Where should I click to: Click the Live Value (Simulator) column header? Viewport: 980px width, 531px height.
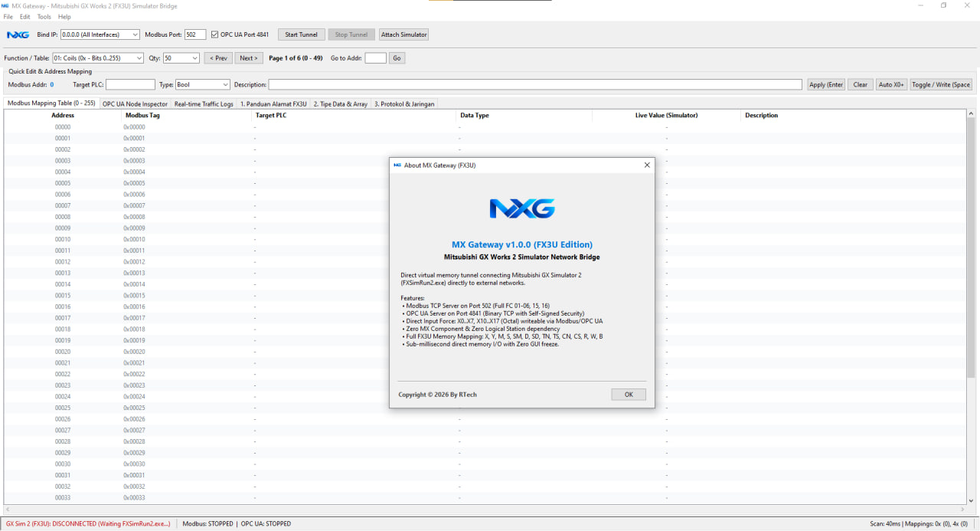coord(666,116)
